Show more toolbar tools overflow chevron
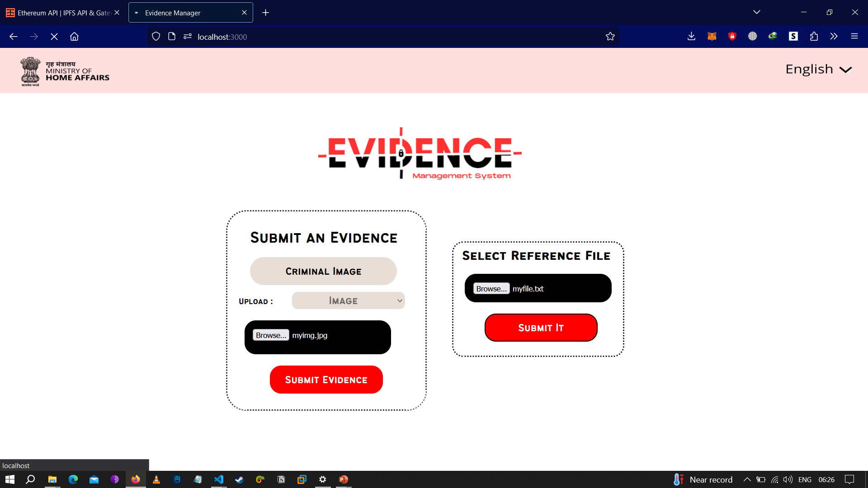The width and height of the screenshot is (868, 488). (834, 37)
